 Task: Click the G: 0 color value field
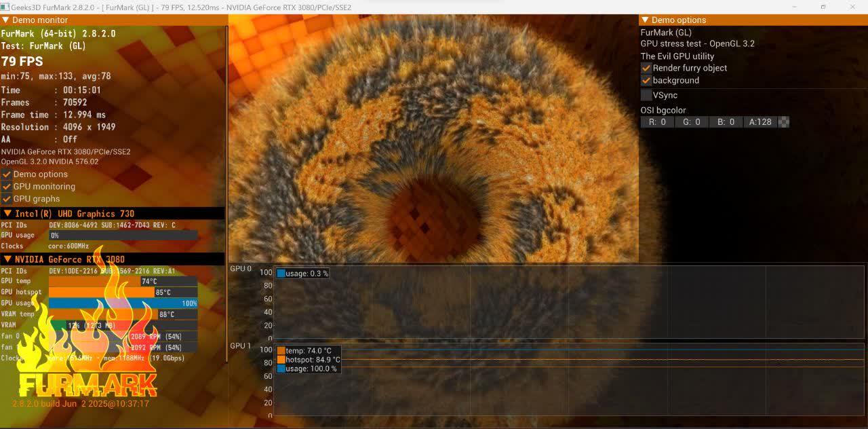(x=692, y=122)
